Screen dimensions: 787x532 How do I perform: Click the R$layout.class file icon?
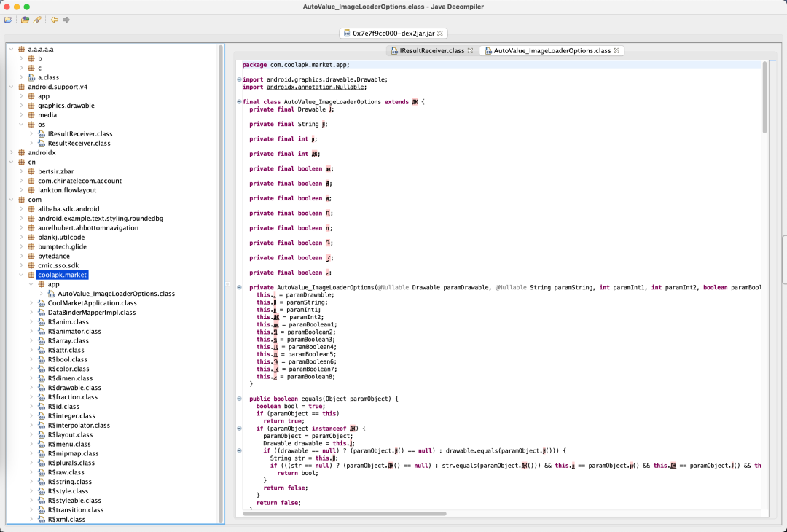tap(41, 434)
